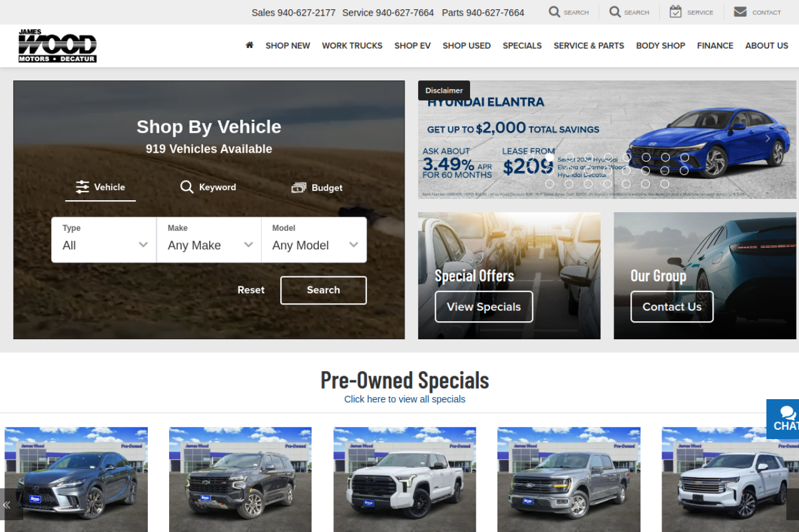Click the 'Pre-Owned Specials' heading
Image resolution: width=799 pixels, height=532 pixels.
coord(404,380)
